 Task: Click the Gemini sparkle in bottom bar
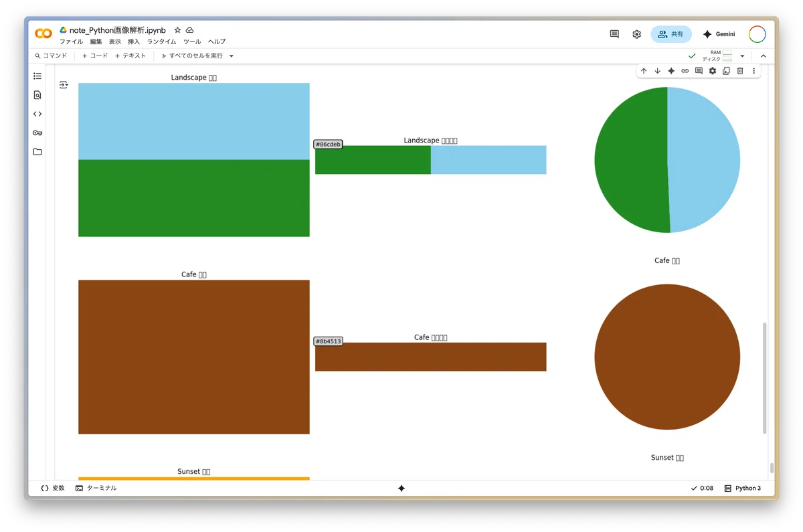pyautogui.click(x=401, y=489)
